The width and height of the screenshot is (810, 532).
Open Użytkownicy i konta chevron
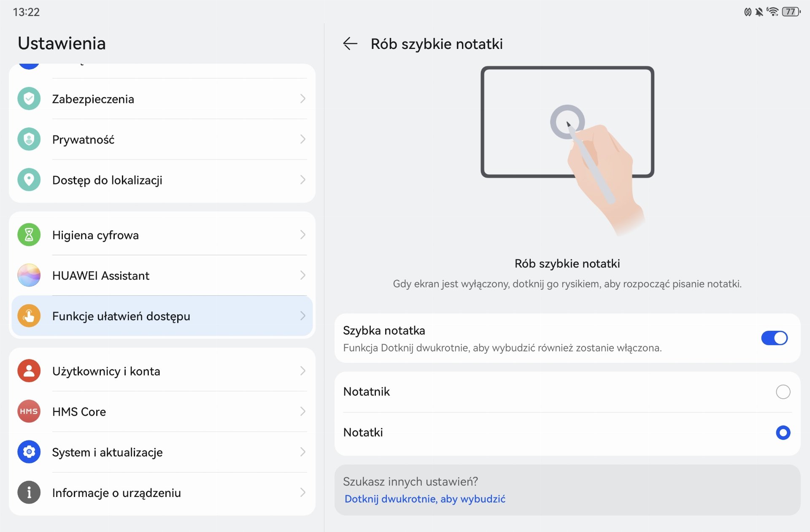point(302,371)
